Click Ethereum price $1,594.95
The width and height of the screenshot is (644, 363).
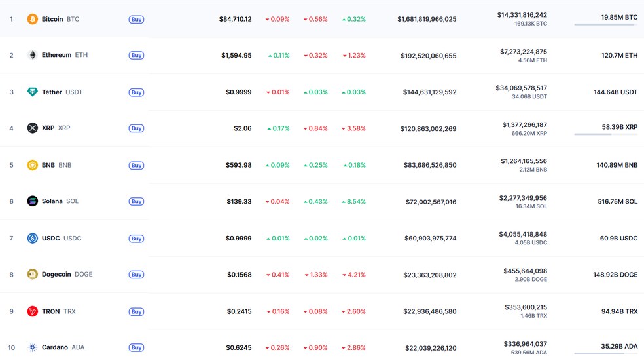click(x=236, y=55)
